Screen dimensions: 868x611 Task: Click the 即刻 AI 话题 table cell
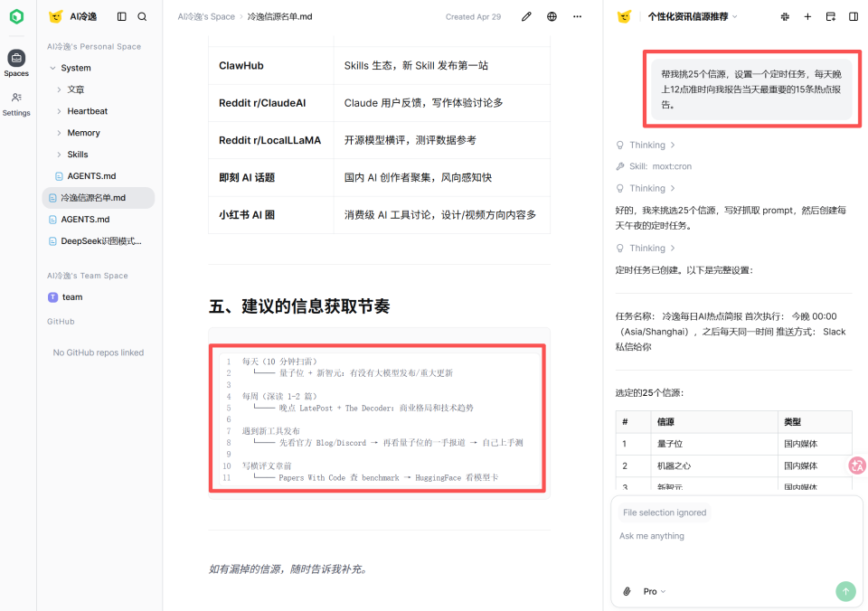pos(270,178)
